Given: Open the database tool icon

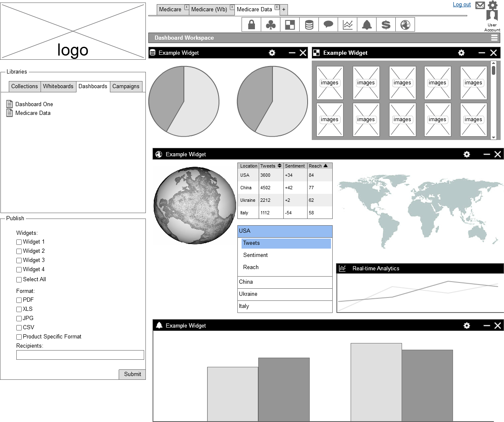Looking at the screenshot, I should (x=309, y=24).
